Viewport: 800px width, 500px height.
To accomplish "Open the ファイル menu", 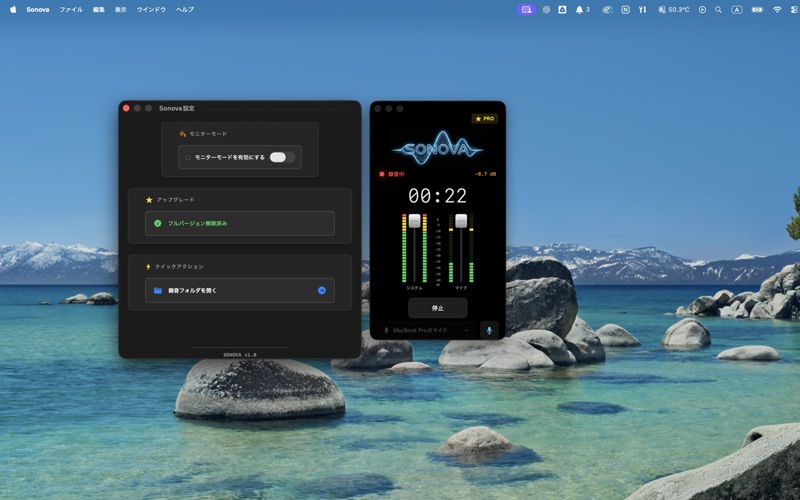I will pyautogui.click(x=71, y=9).
